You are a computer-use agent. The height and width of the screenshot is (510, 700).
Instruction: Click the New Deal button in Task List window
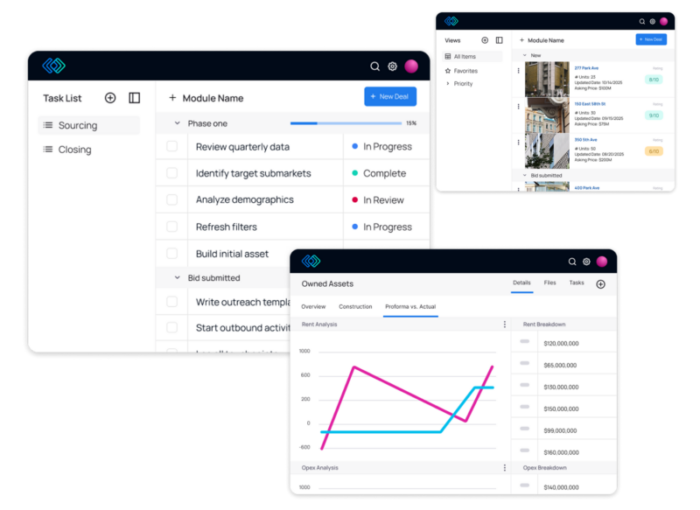[x=390, y=97]
